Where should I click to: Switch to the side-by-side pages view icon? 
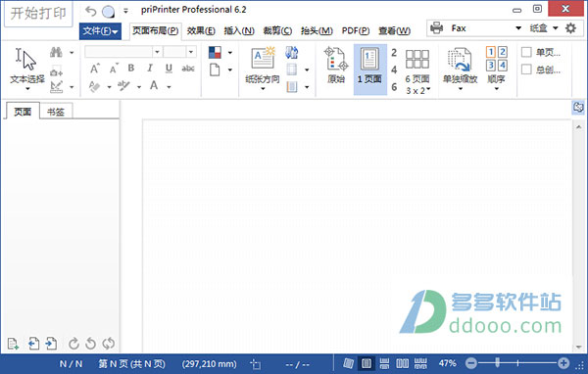402,363
